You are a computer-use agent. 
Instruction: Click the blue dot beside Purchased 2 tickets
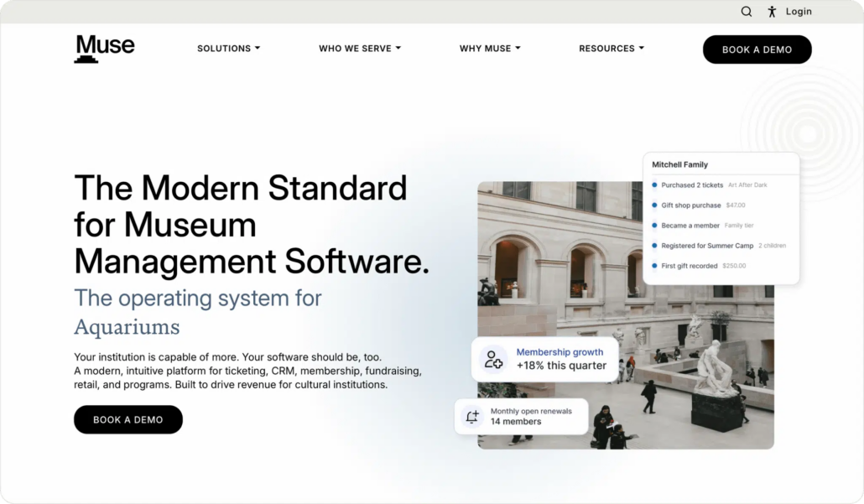(654, 185)
